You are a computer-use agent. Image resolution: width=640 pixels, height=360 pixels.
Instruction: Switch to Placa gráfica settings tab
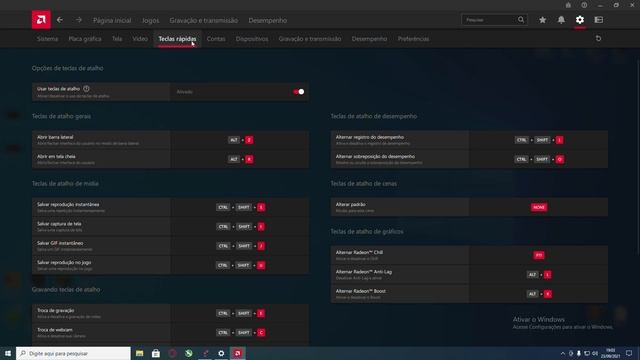click(x=85, y=39)
